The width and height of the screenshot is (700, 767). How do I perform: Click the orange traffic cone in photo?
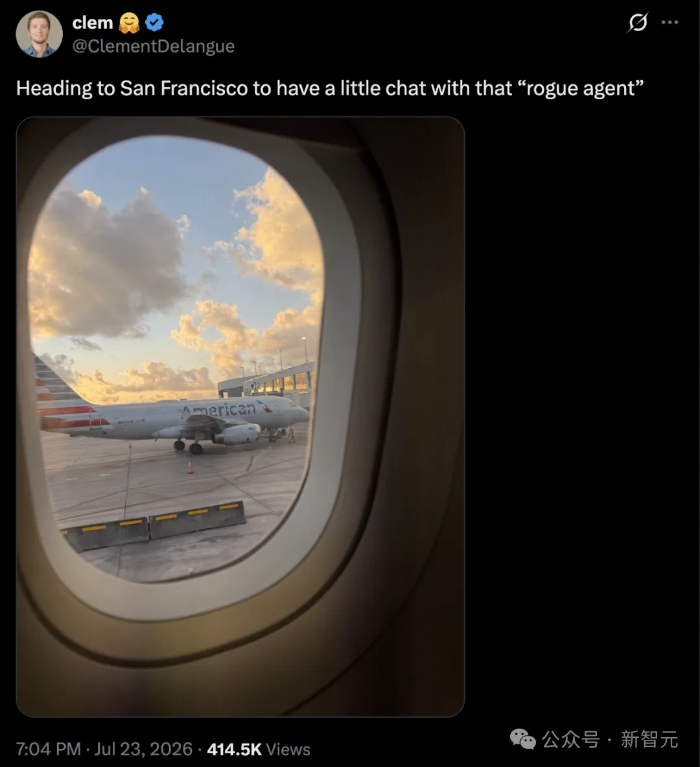coord(190,467)
